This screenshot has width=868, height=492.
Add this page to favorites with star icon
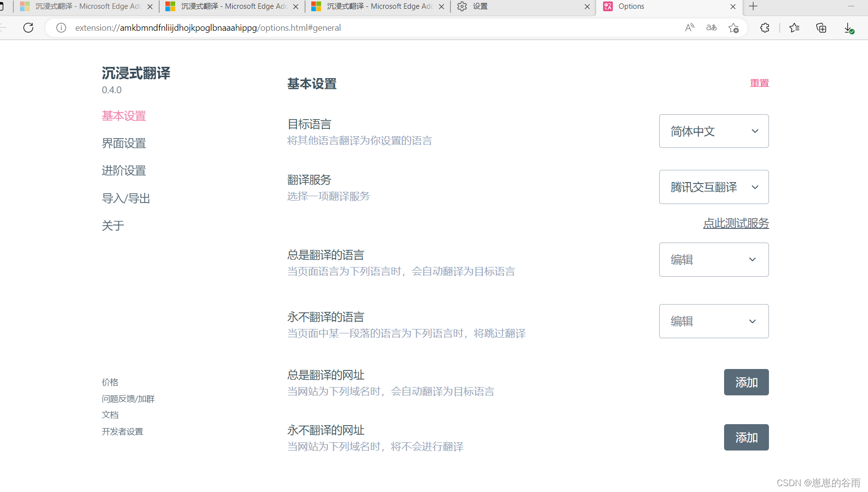coord(734,28)
